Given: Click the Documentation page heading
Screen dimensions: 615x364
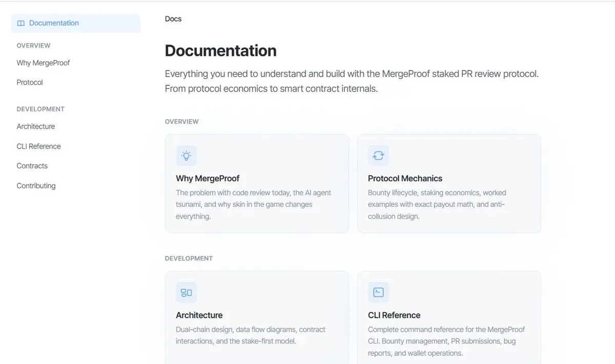Looking at the screenshot, I should [x=221, y=51].
